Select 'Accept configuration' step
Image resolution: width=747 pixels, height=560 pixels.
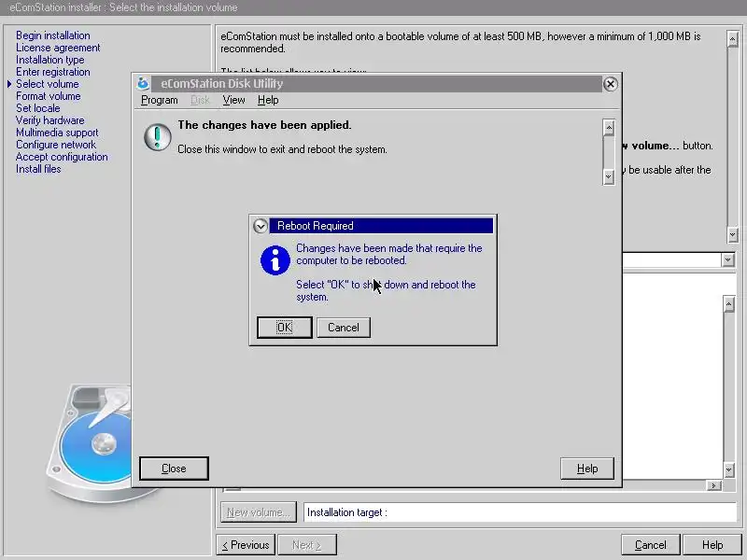tap(62, 157)
